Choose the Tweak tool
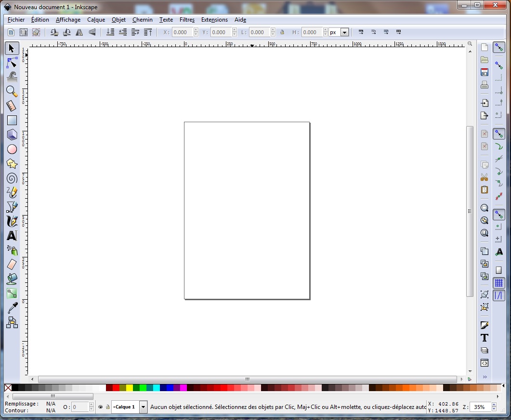This screenshot has width=511, height=420. (12, 77)
